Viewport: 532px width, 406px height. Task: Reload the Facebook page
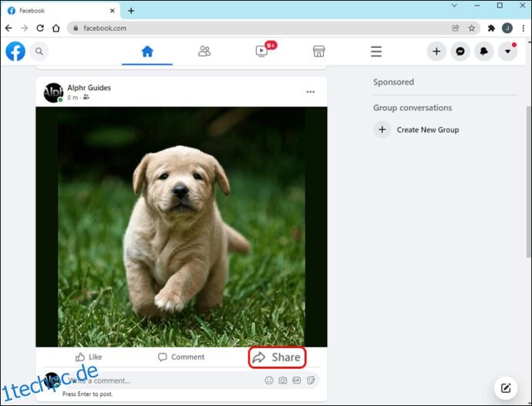(x=40, y=29)
